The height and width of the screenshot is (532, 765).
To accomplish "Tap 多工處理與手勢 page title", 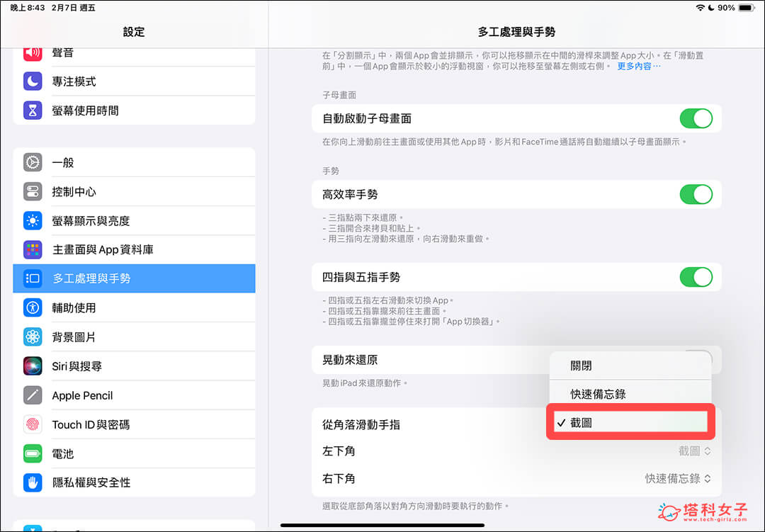I will 516,32.
